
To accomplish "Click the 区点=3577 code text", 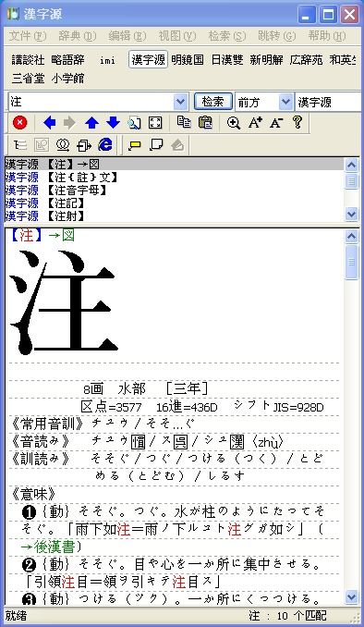I will pyautogui.click(x=111, y=408).
